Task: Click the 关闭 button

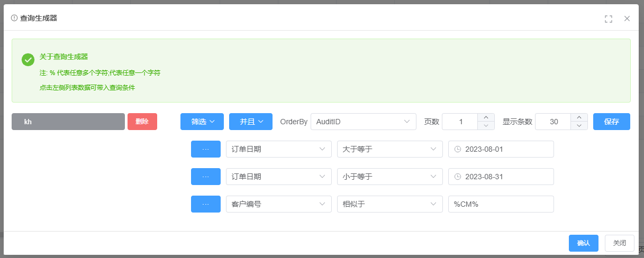Action: tap(620, 243)
